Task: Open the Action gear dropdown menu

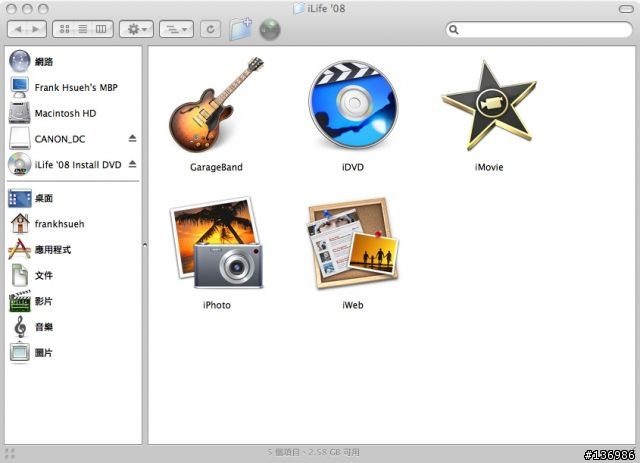Action: click(x=136, y=29)
